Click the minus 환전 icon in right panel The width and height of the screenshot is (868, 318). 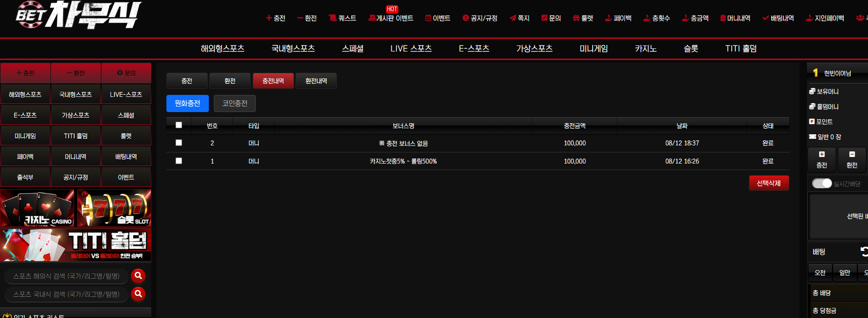click(x=852, y=154)
